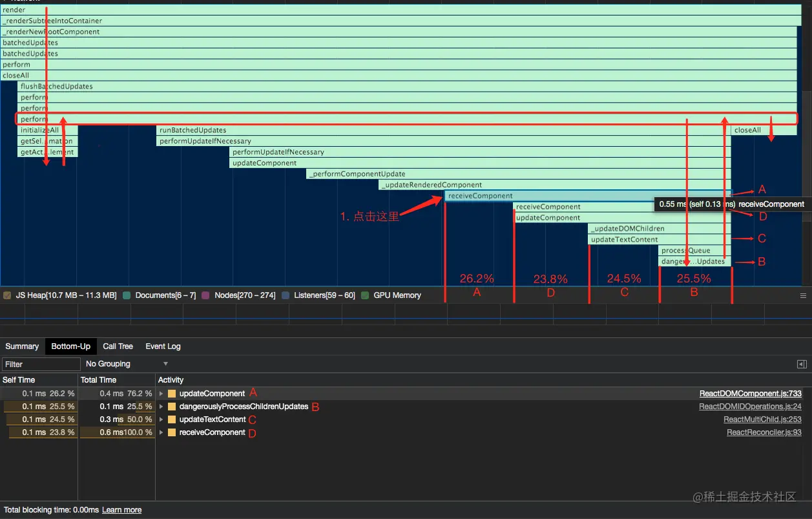The width and height of the screenshot is (812, 519).
Task: Select the render bar in flame chart
Action: 401,10
